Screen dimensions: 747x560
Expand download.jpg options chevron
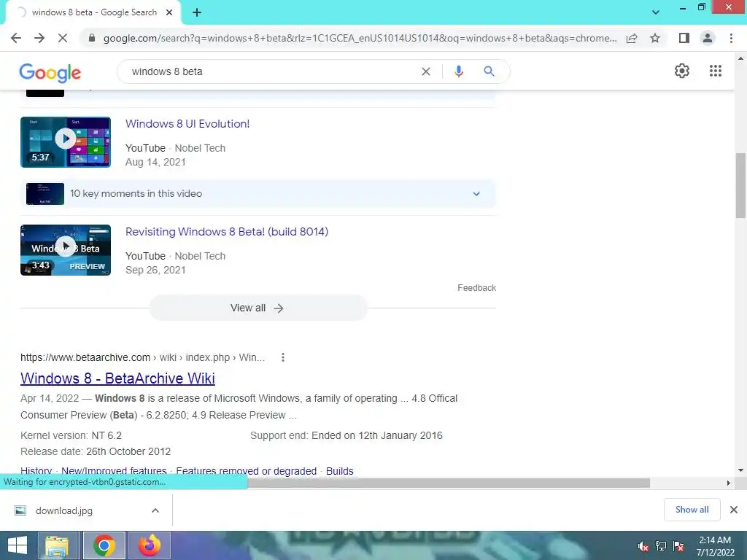(155, 510)
